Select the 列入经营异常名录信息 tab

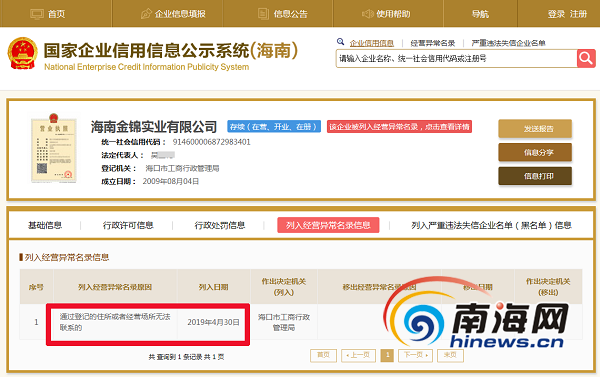pos(328,225)
